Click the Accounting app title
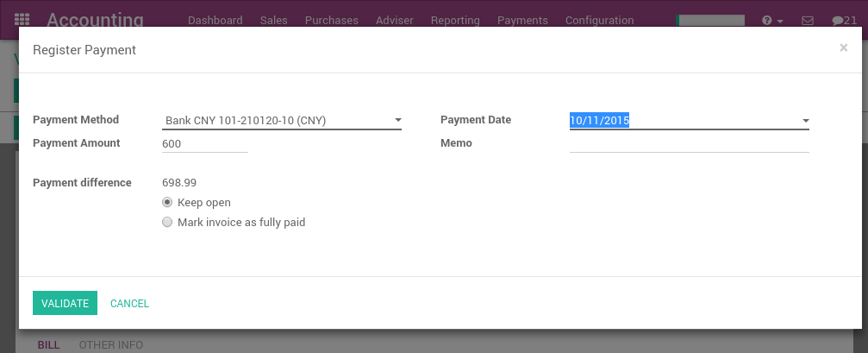The width and height of the screenshot is (868, 353). [95, 20]
